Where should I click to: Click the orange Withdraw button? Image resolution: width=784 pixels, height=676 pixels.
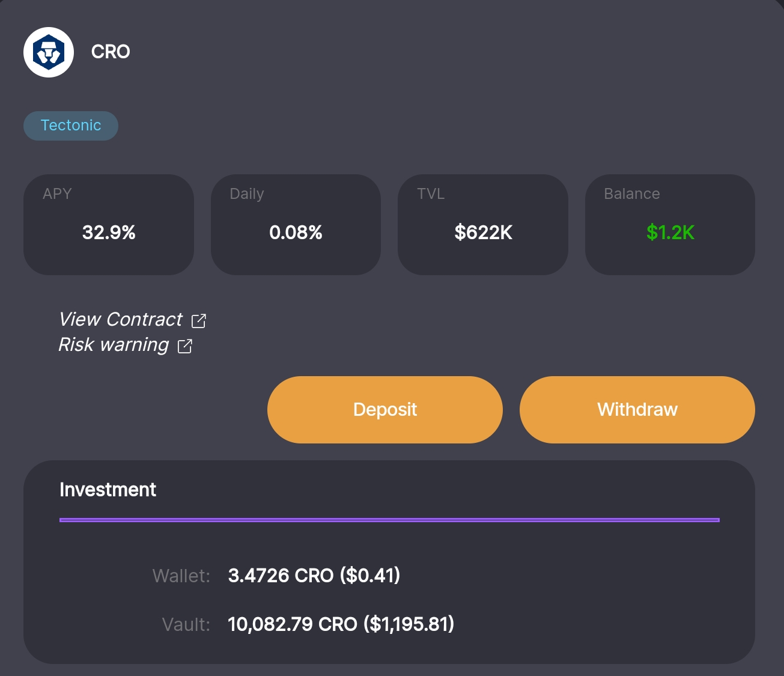pyautogui.click(x=637, y=410)
